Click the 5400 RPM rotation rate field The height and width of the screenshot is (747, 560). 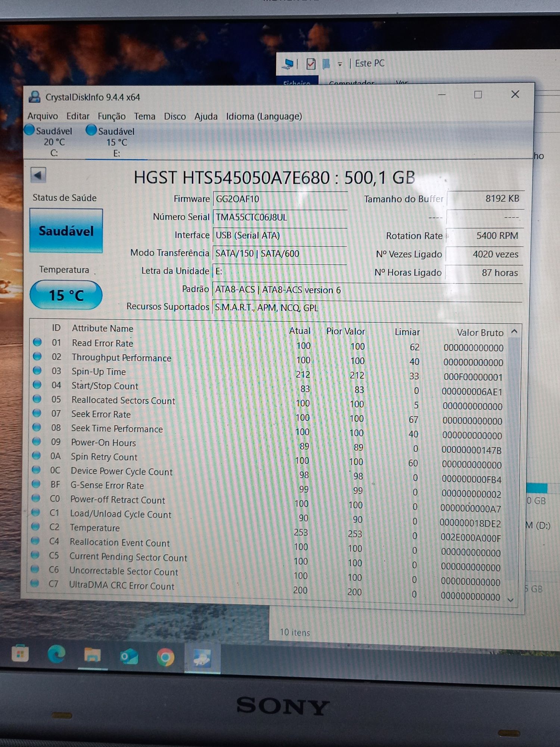[x=485, y=236]
